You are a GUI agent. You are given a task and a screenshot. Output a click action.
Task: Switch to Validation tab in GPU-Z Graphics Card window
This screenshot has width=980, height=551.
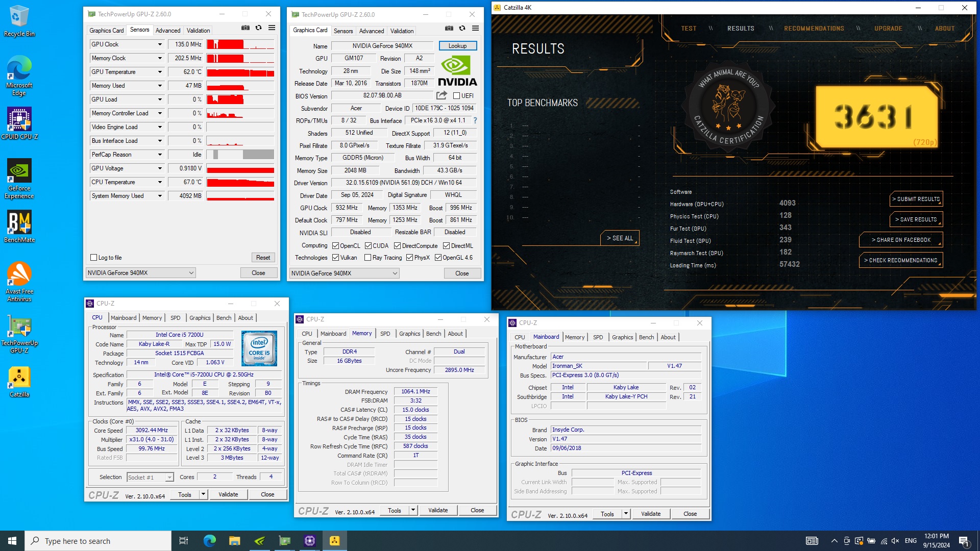(x=402, y=31)
